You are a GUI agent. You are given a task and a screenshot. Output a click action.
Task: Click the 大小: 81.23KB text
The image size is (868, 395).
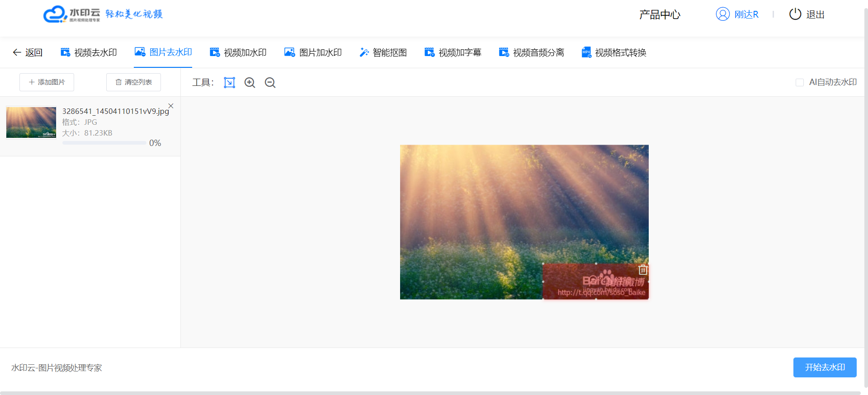87,133
